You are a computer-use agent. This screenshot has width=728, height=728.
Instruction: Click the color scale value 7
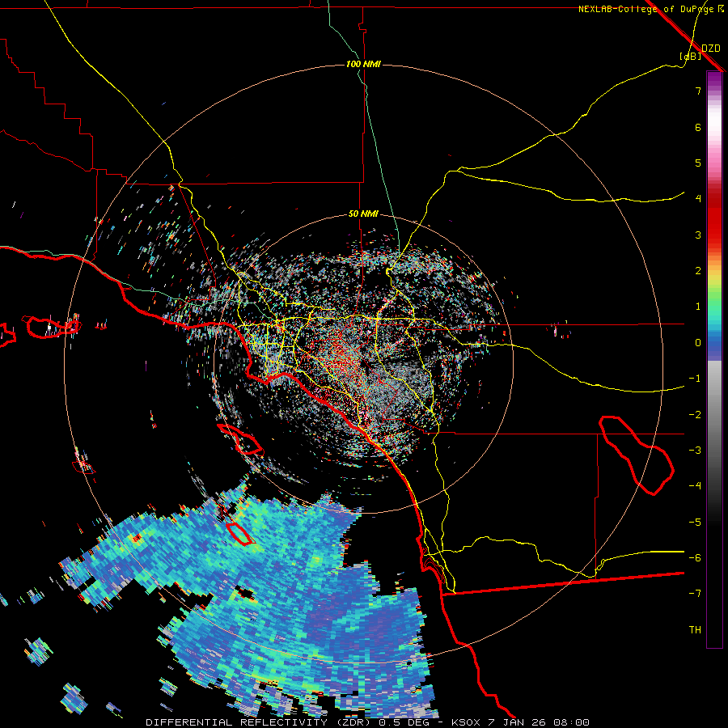[698, 91]
